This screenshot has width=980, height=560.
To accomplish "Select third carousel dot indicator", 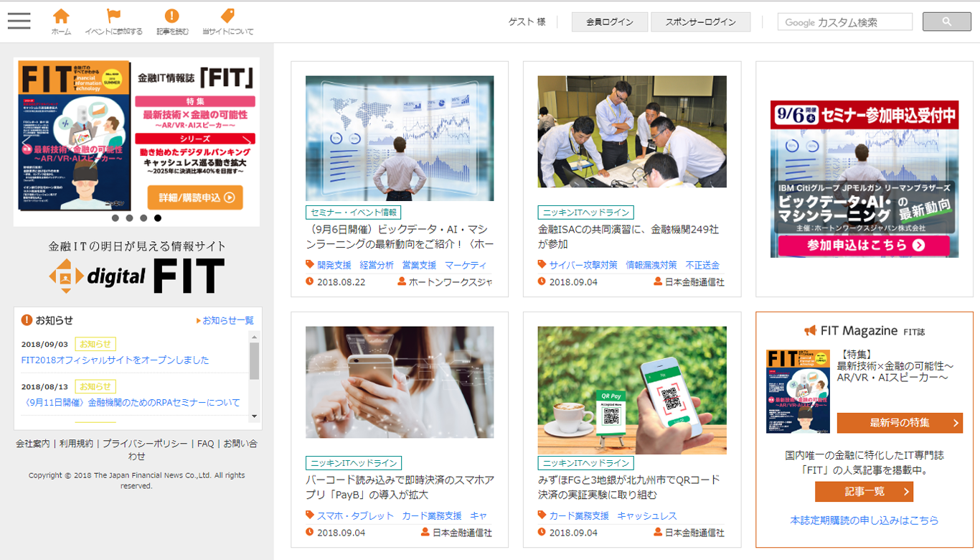I will click(143, 218).
